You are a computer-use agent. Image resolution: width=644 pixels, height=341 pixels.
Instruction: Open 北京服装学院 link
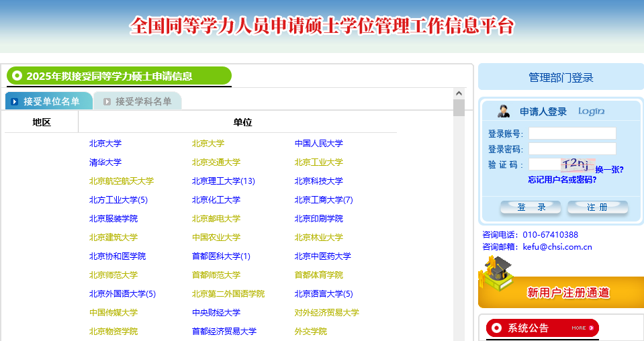coord(113,219)
